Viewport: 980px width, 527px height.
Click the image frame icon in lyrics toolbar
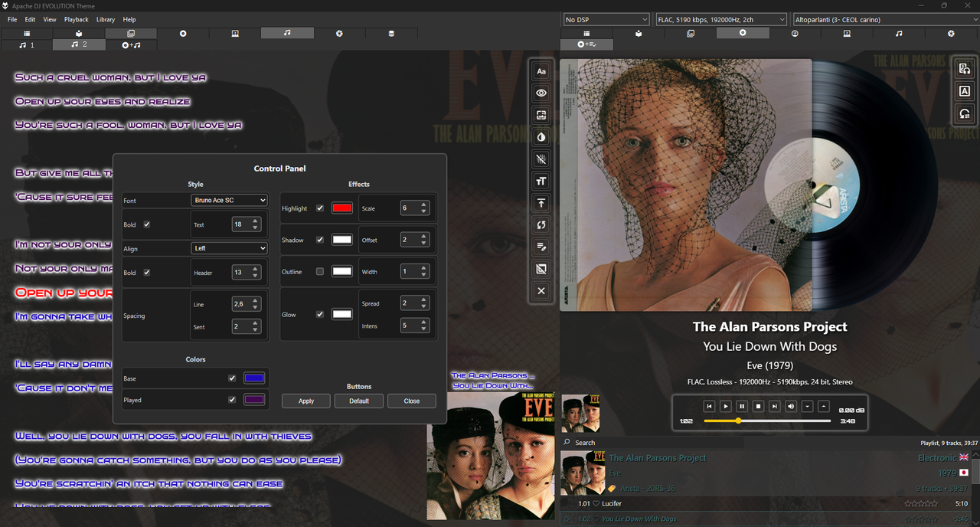pos(541,115)
